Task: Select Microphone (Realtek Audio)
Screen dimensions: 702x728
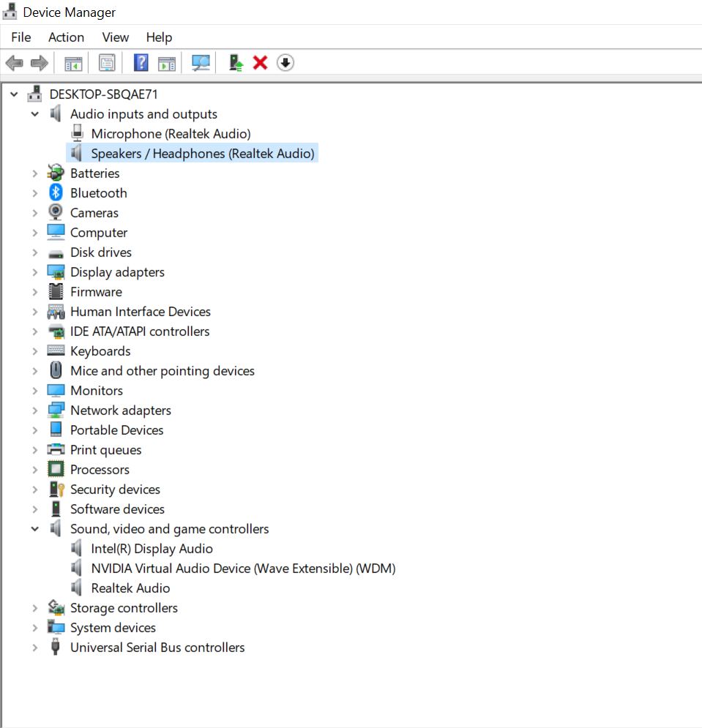Action: point(171,134)
